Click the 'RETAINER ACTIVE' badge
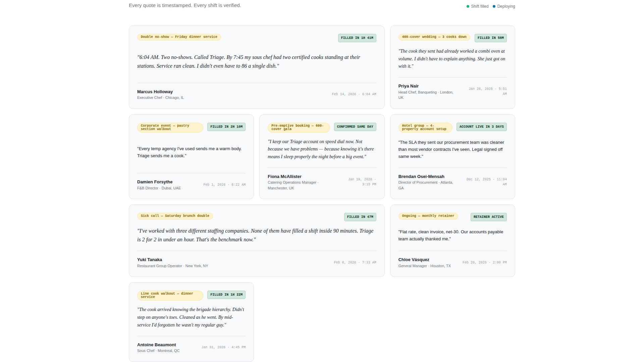The width and height of the screenshot is (644, 362). pos(489,217)
